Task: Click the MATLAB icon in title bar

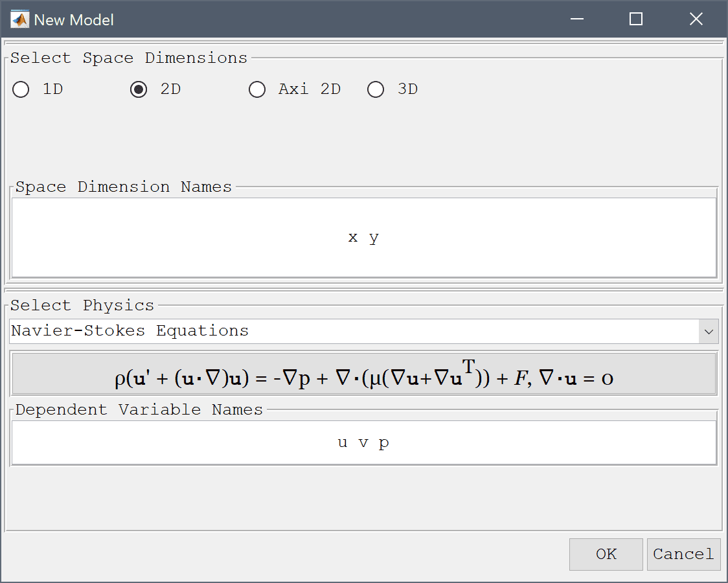Action: (19, 19)
